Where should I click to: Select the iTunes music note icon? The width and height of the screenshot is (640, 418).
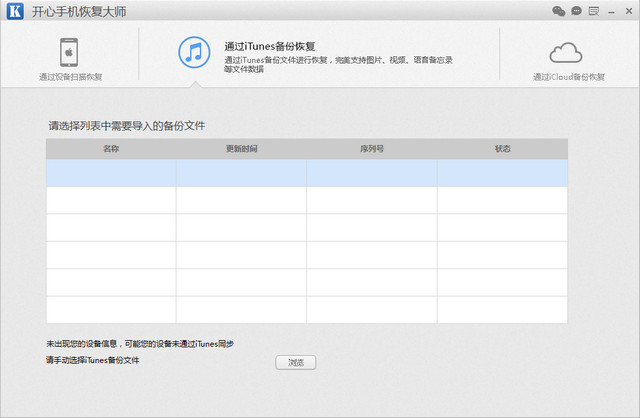tap(194, 52)
